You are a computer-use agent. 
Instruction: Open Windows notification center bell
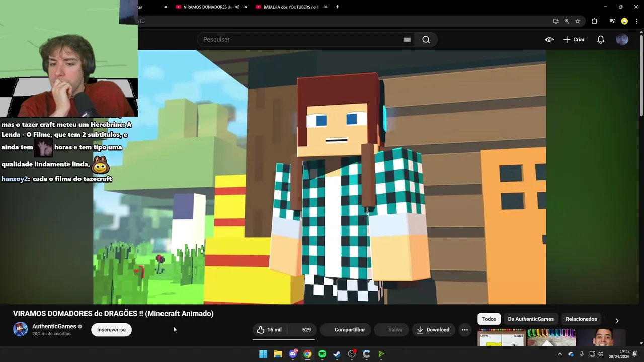pos(635,354)
